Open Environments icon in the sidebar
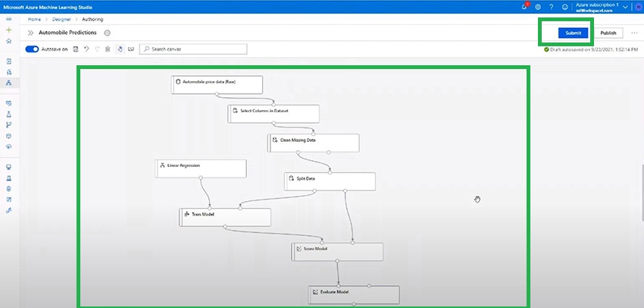The height and width of the screenshot is (308, 644). pyautogui.click(x=8, y=178)
